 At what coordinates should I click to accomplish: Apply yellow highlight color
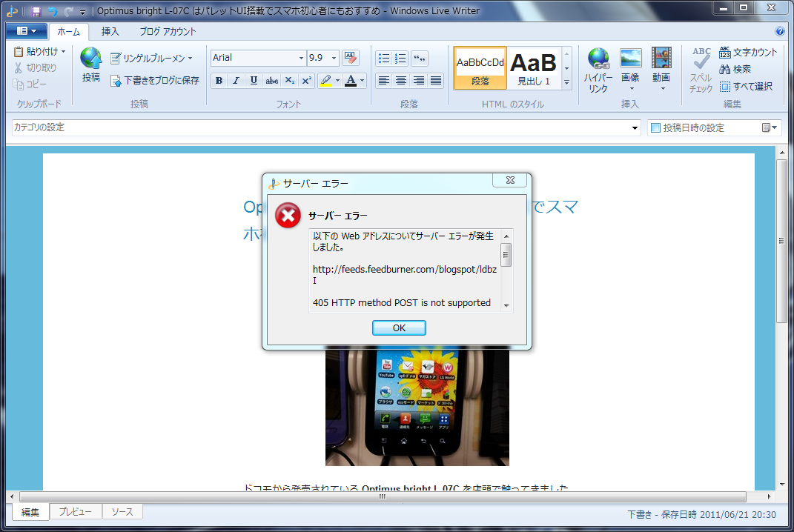tap(326, 81)
